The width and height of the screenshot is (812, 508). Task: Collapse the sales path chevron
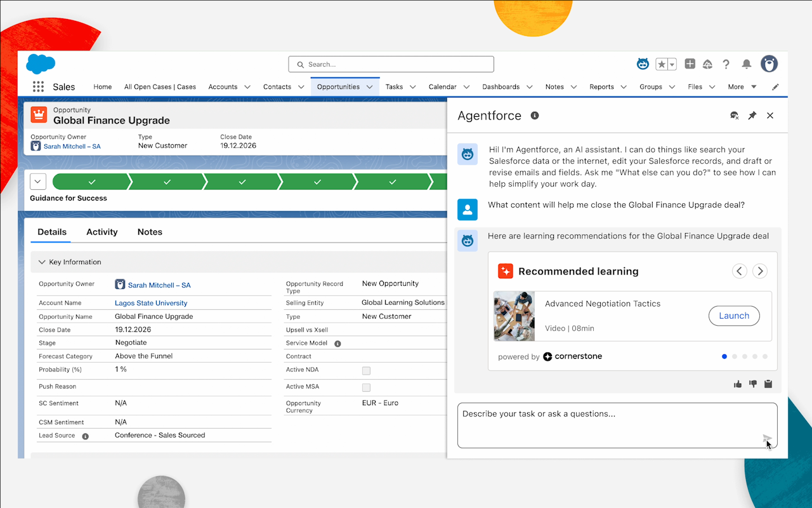38,182
